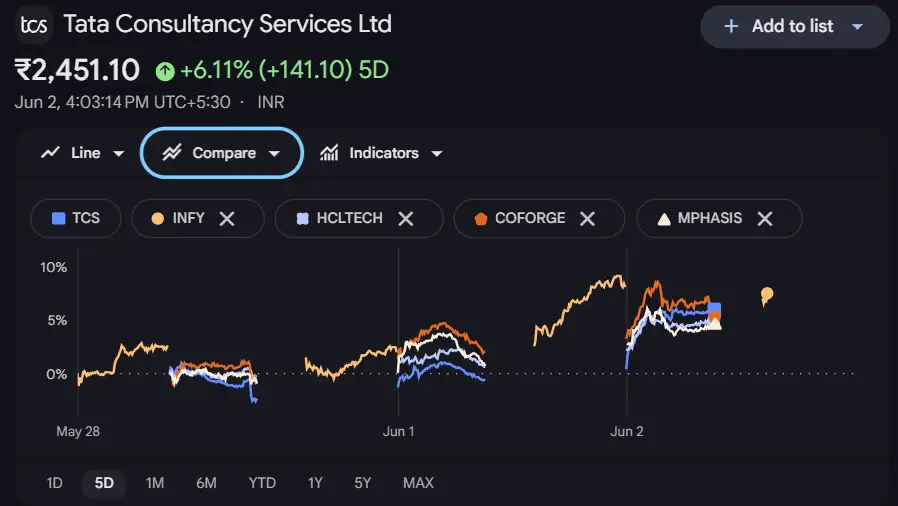Click the 5% y-axis label
This screenshot has width=898, height=506.
tap(57, 321)
